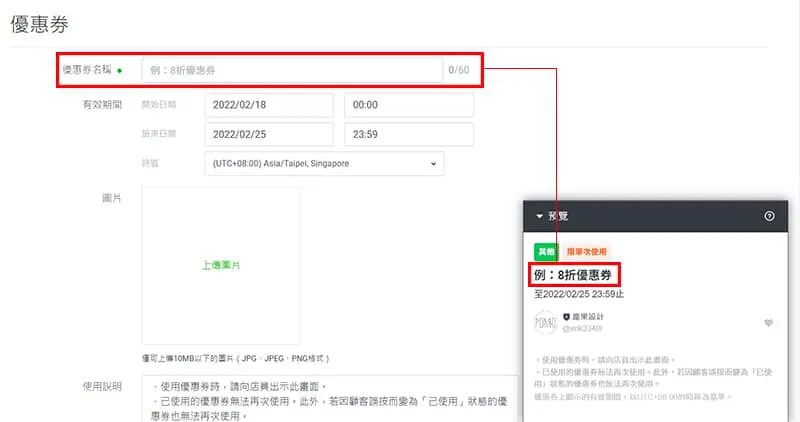Collapse the 預覽 preview panel triangle
Image resolution: width=800 pixels, height=422 pixels.
click(x=540, y=215)
